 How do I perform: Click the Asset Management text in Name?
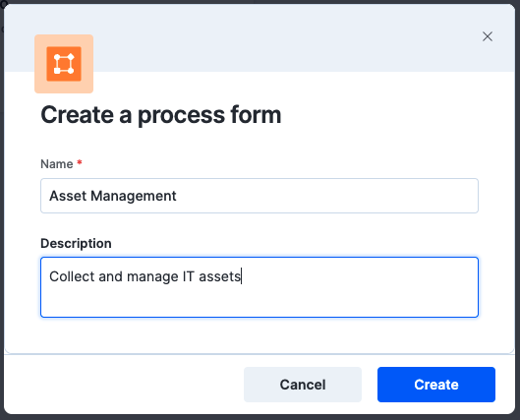point(113,196)
